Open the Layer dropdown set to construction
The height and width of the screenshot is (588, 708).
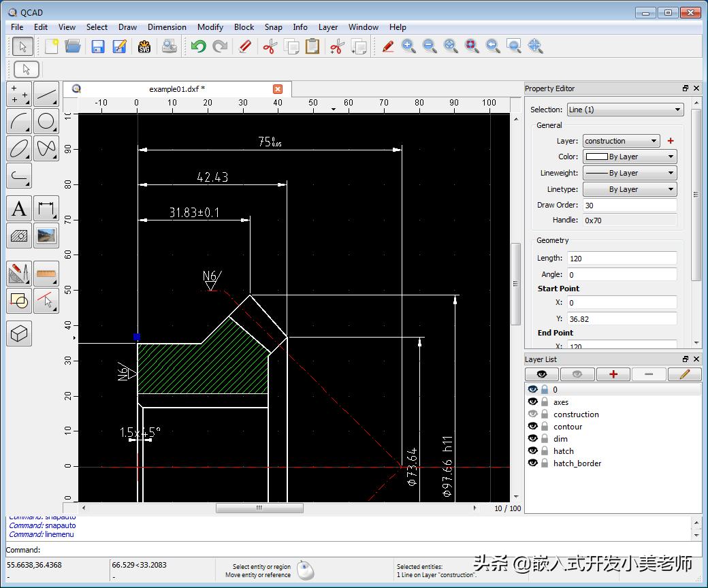622,141
